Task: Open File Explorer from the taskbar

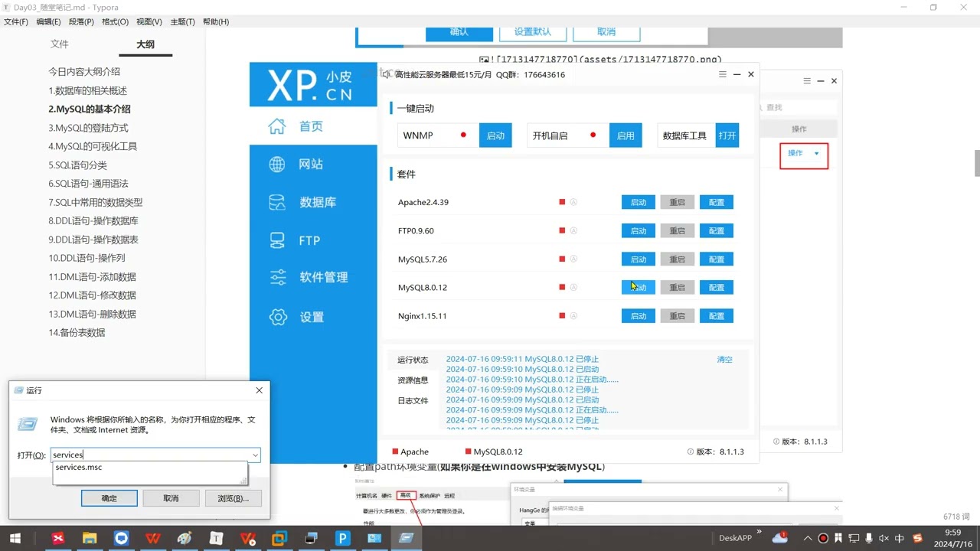Action: [90, 538]
